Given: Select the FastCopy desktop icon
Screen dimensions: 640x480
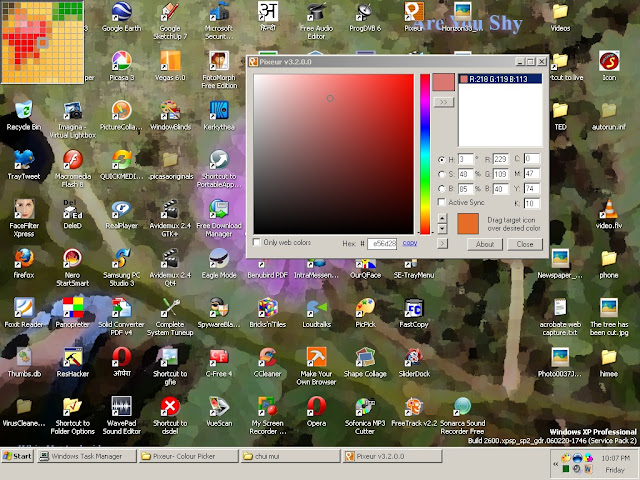Looking at the screenshot, I should 414,313.
